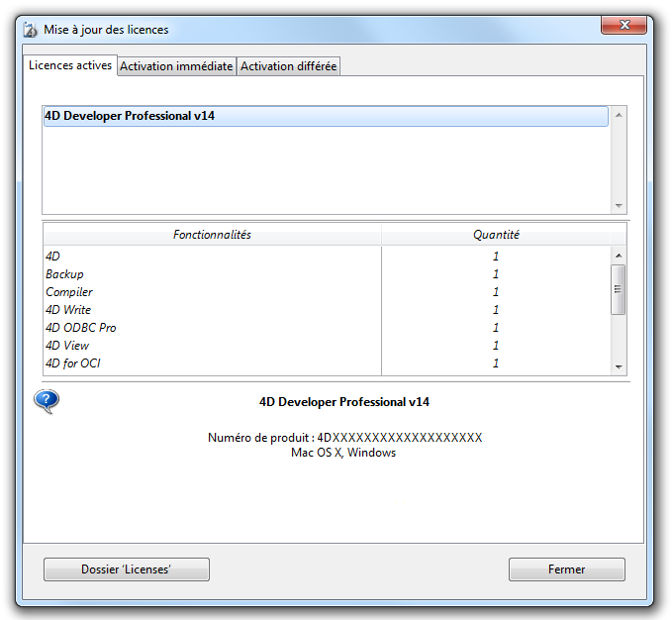Image resolution: width=672 pixels, height=620 pixels.
Task: Select the Compiler feature row
Action: click(x=328, y=292)
